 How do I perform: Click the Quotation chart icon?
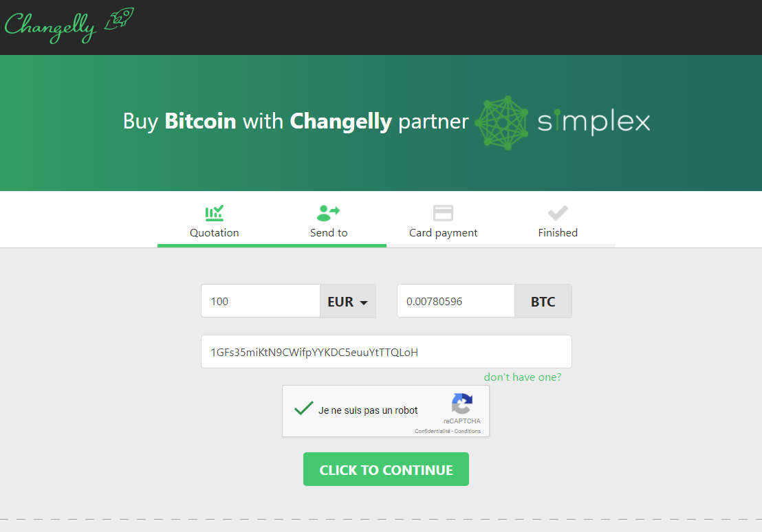pyautogui.click(x=215, y=213)
